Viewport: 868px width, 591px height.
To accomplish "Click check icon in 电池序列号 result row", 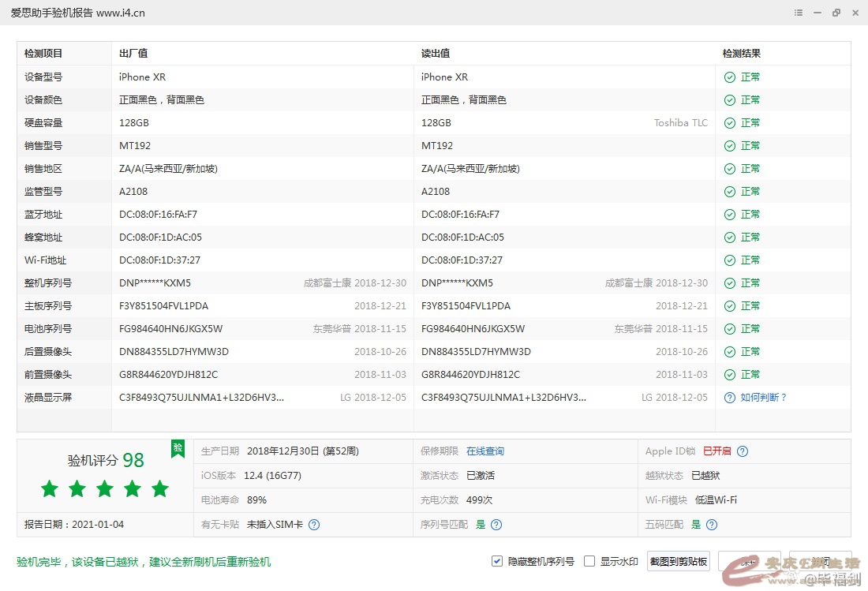I will coord(730,329).
